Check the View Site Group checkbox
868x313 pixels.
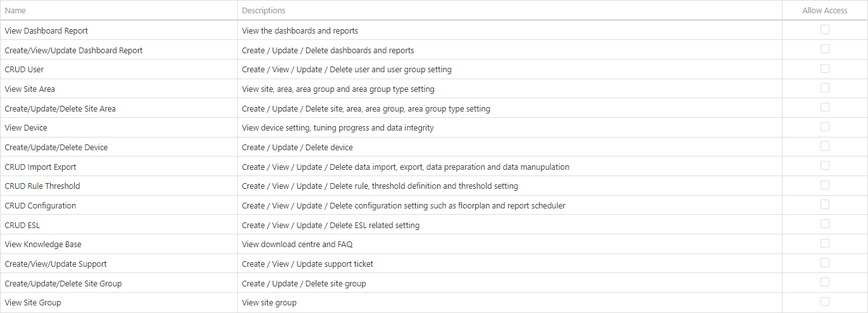tap(825, 302)
